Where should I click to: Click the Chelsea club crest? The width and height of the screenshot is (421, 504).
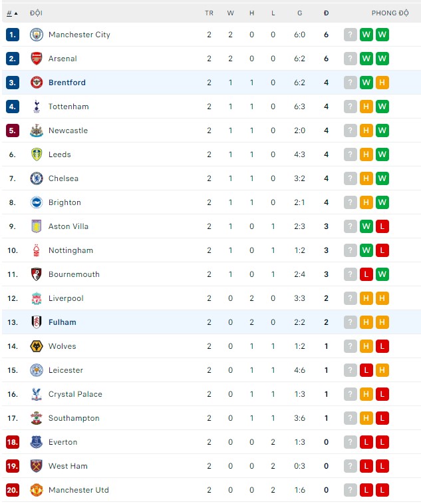[x=37, y=178]
